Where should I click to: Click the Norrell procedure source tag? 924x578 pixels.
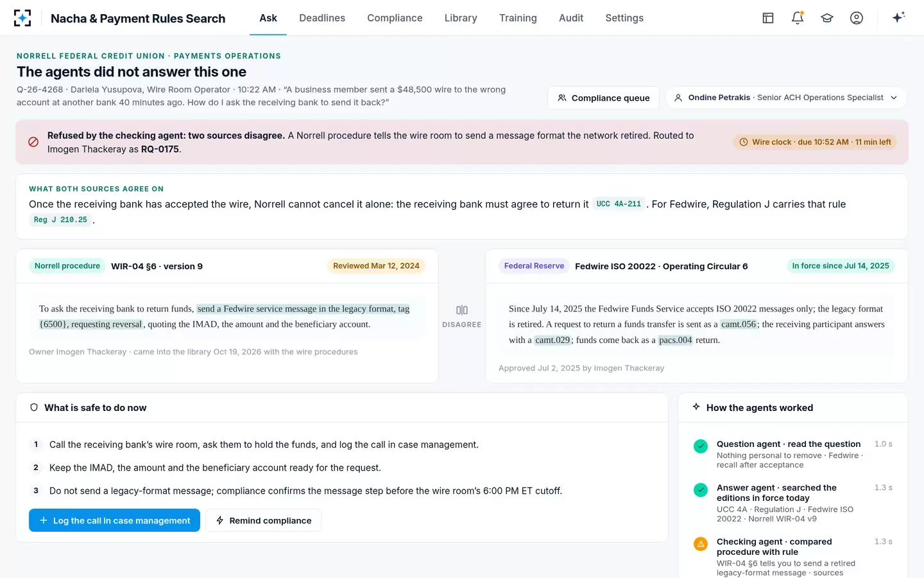tap(67, 266)
